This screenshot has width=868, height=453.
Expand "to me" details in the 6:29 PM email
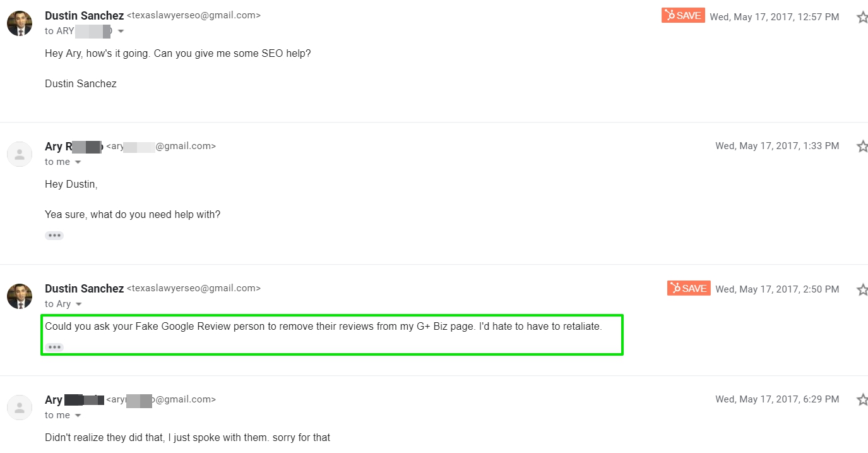[78, 416]
